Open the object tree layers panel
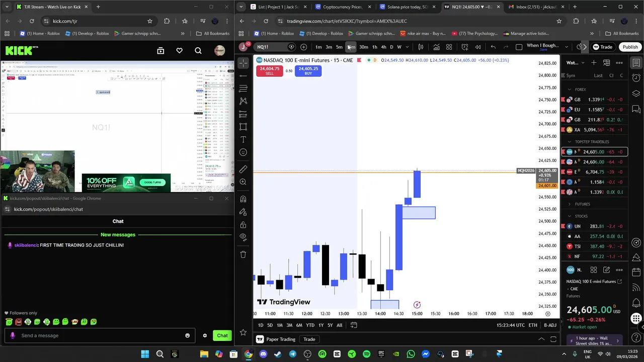644x362 pixels. coord(636,94)
